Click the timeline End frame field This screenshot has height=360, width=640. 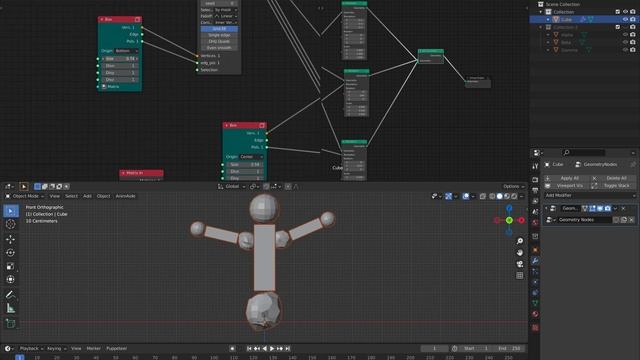509,349
